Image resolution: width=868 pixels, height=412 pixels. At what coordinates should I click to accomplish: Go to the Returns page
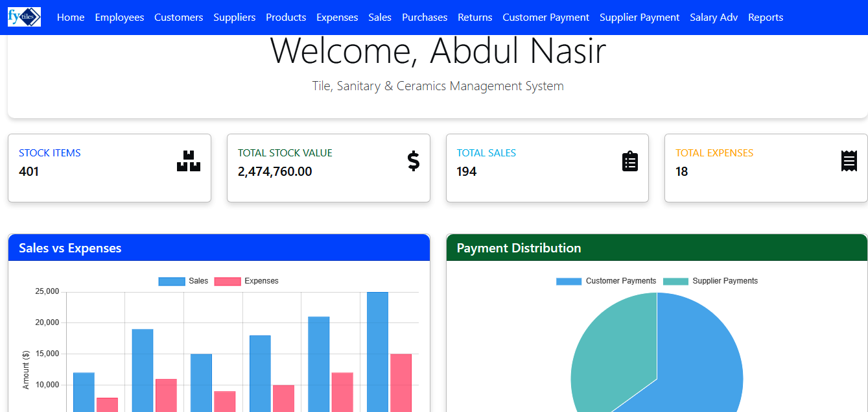[x=475, y=18]
